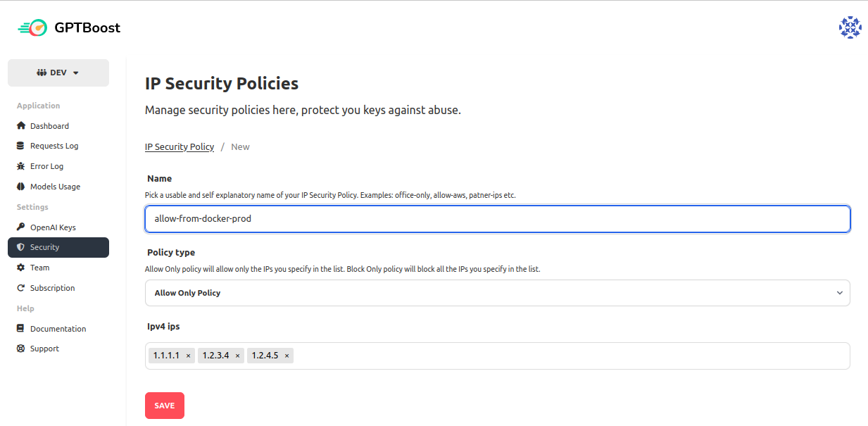Remove the 1.1.1.1 IP tag
This screenshot has width=868, height=426.
(x=188, y=356)
